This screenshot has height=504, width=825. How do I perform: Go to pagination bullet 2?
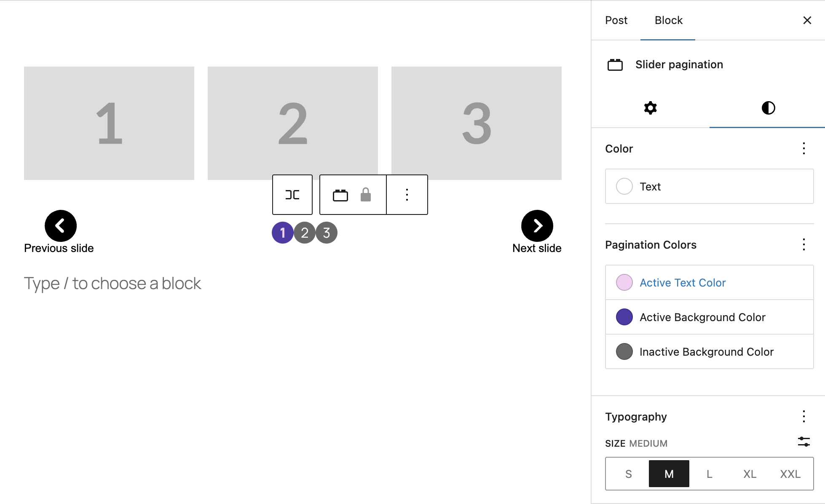pos(305,233)
